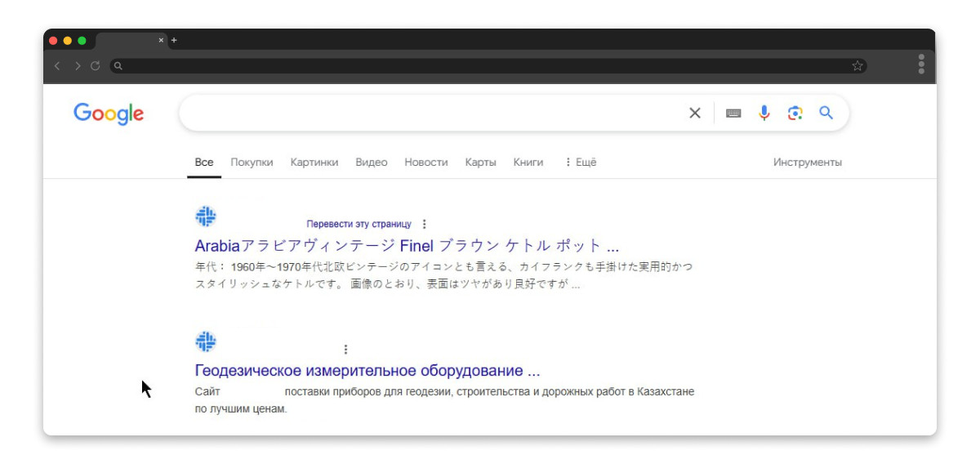Open the on-screen keyboard icon

733,114
